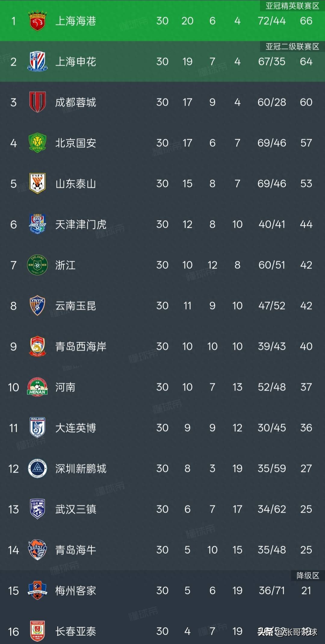Screen dimensions: 325x644
Task: Click Shanghai Port's 66 points value
Action: tap(306, 21)
